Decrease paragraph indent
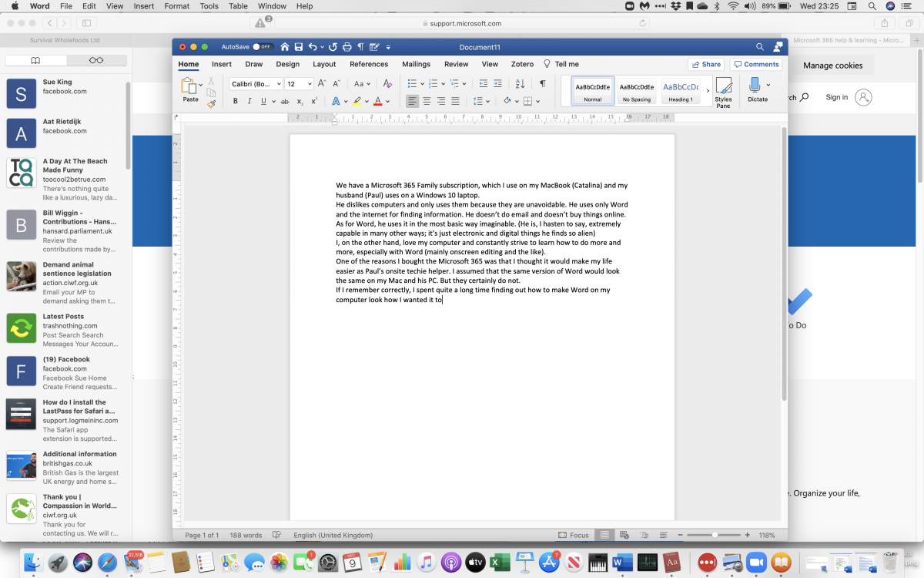This screenshot has height=578, width=924. 483,83
